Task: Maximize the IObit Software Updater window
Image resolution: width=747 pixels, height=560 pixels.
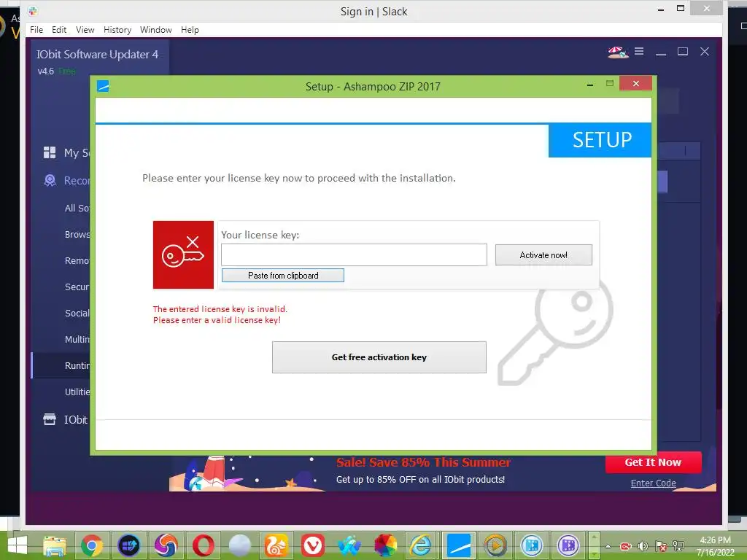Action: pos(683,52)
